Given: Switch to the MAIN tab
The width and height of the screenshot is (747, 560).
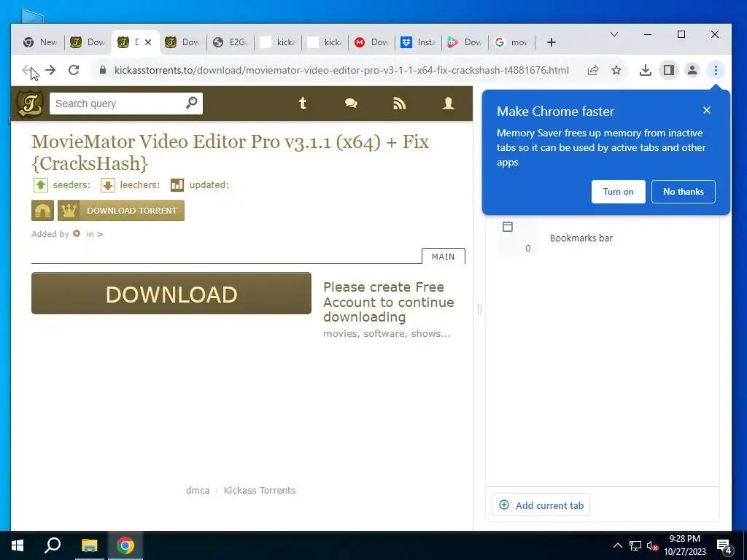Looking at the screenshot, I should coord(443,256).
